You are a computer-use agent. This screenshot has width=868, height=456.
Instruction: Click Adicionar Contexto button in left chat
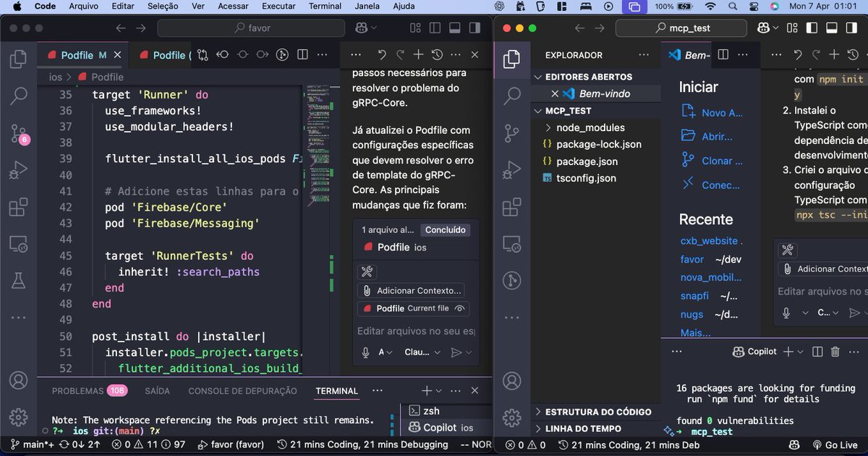click(411, 290)
